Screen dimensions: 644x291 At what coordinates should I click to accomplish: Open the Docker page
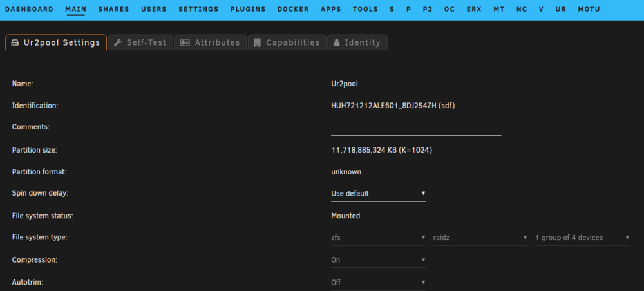[293, 9]
